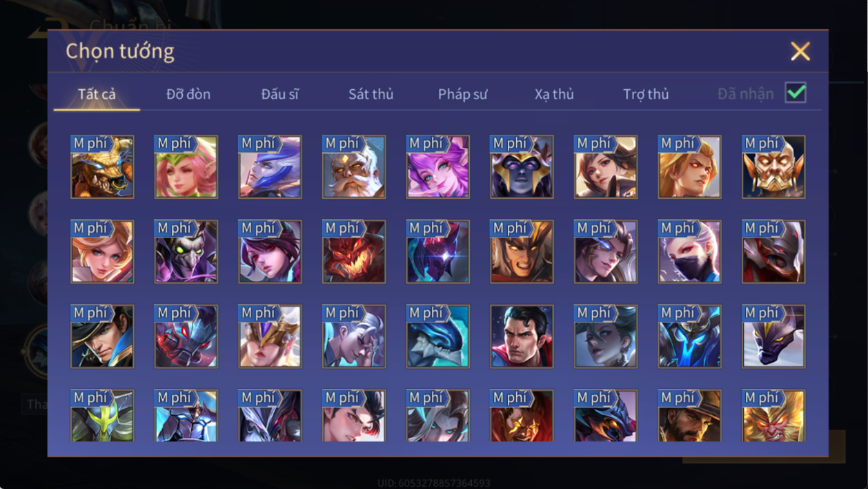Switch to the Đỡ đòn tab

[x=188, y=94]
